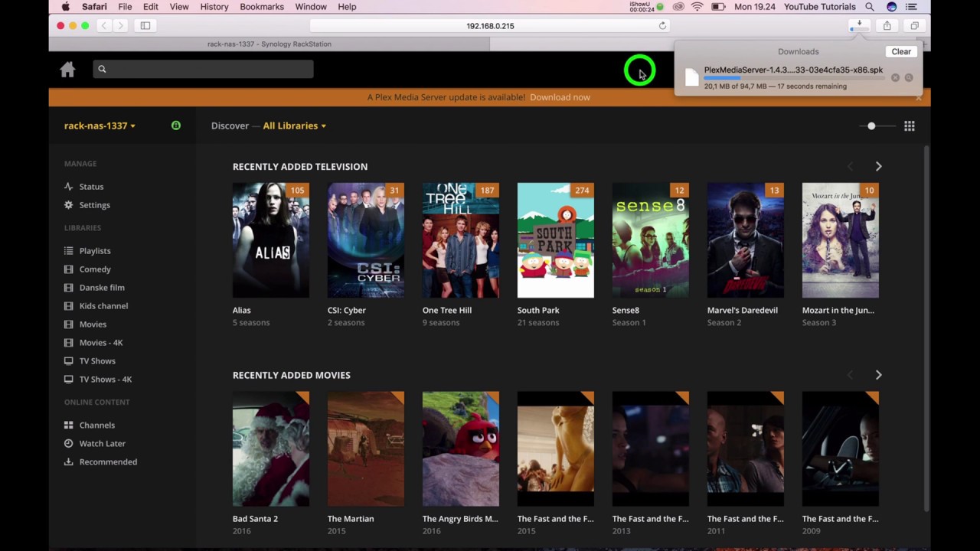This screenshot has height=551, width=980.
Task: Open Kids channel library icon
Action: coord(69,306)
